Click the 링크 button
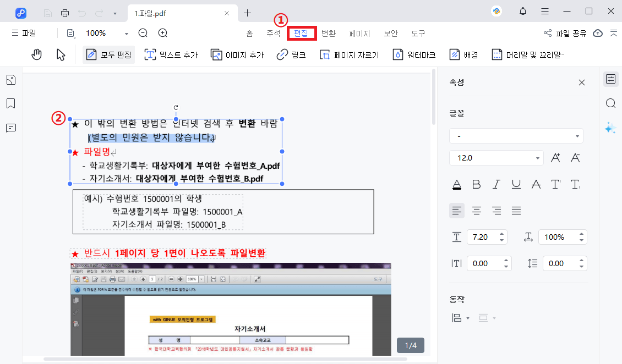 pyautogui.click(x=291, y=54)
